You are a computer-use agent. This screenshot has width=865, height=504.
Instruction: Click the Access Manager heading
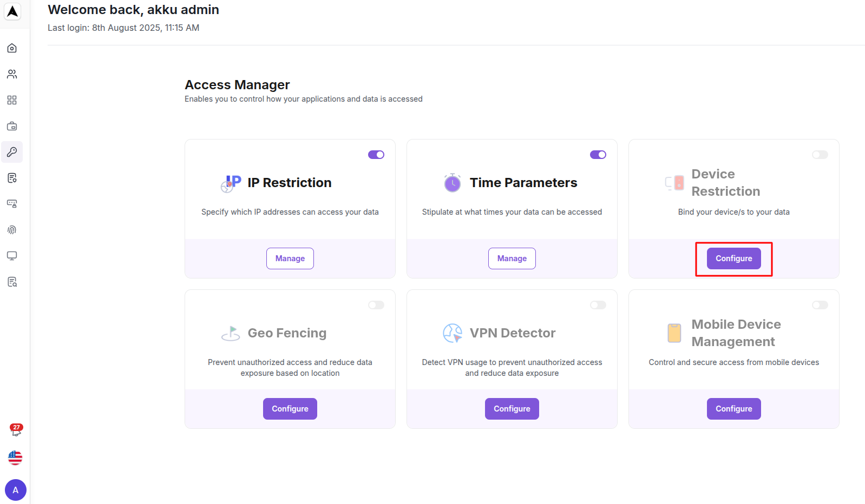[x=237, y=85]
